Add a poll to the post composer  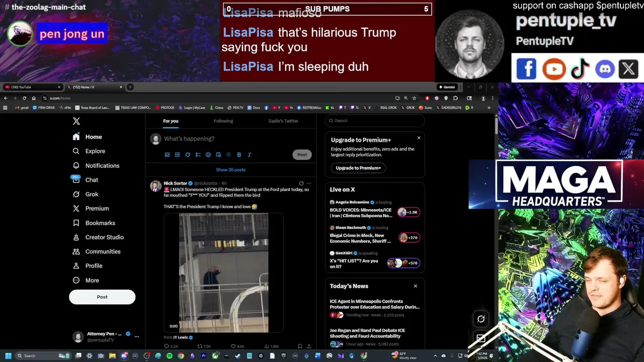point(198,155)
